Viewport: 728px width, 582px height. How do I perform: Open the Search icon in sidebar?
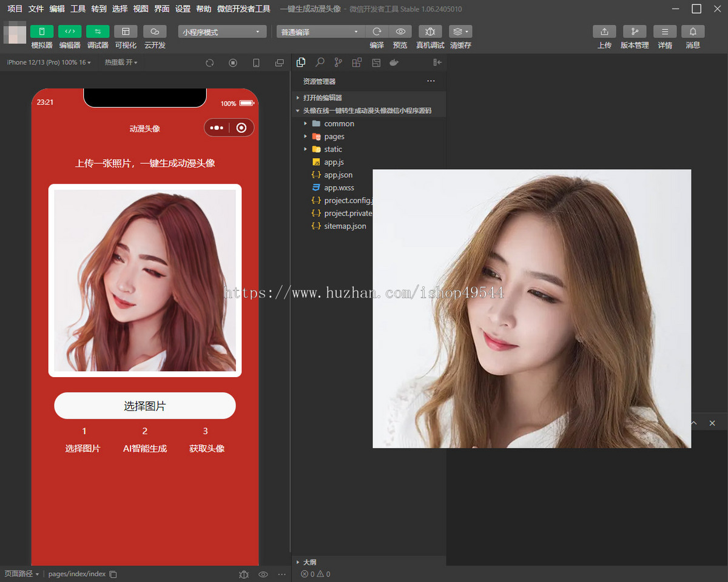pyautogui.click(x=320, y=62)
